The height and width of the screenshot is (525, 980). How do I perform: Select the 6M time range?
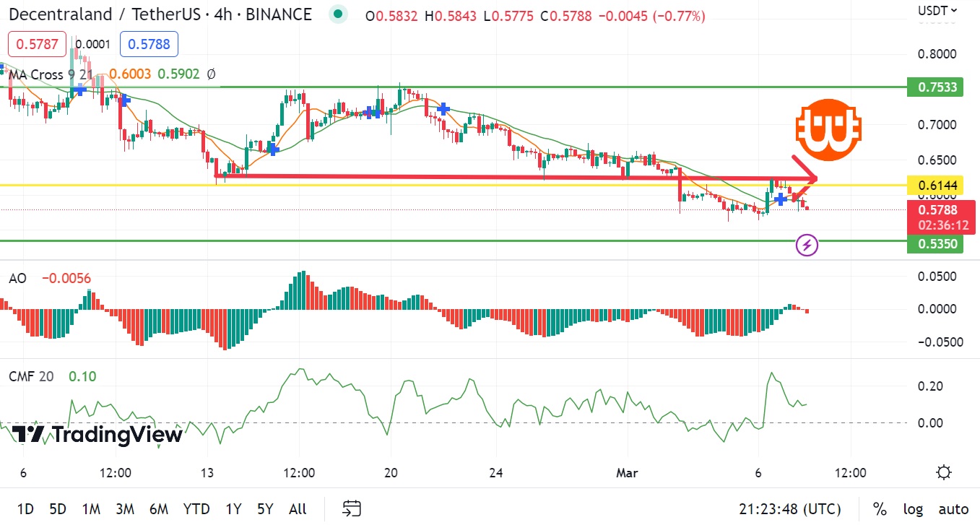pos(159,509)
